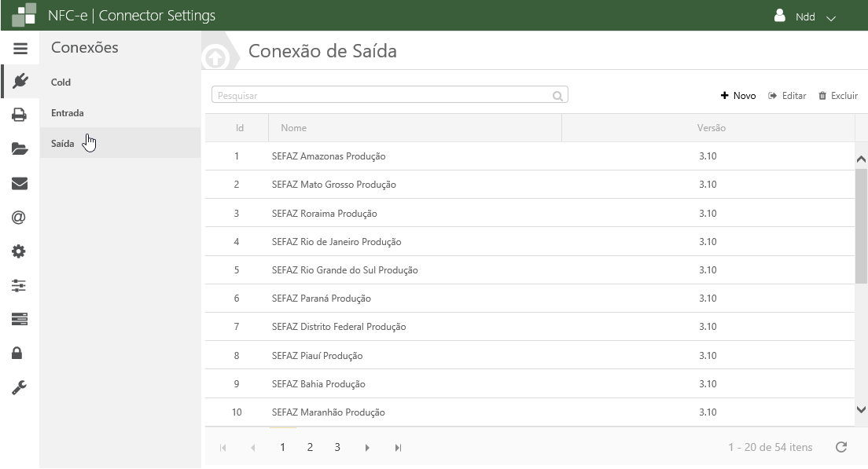The width and height of the screenshot is (868, 469).
Task: Click the Novo button
Action: [x=738, y=96]
